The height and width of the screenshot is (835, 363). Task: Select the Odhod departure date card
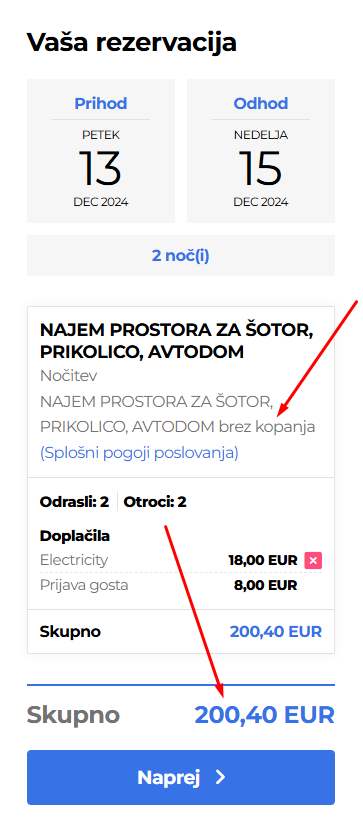coord(261,151)
